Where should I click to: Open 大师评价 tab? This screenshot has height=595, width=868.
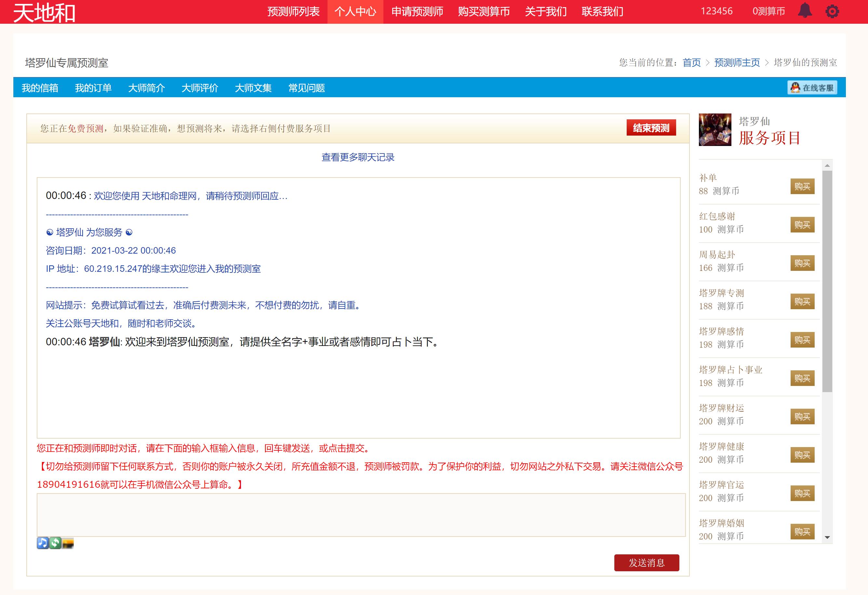tap(200, 88)
